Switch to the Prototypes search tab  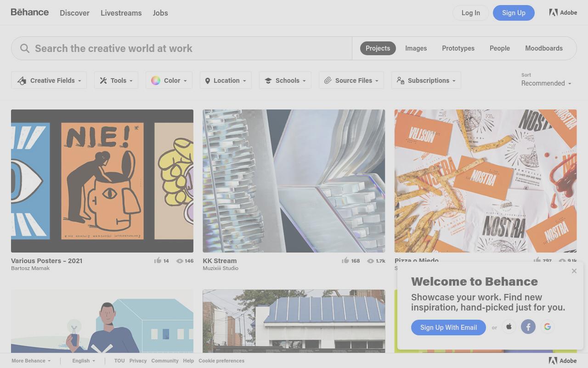[458, 48]
